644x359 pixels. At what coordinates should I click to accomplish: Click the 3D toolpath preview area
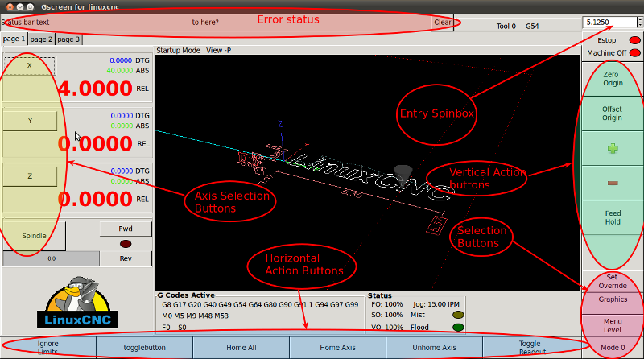367,173
